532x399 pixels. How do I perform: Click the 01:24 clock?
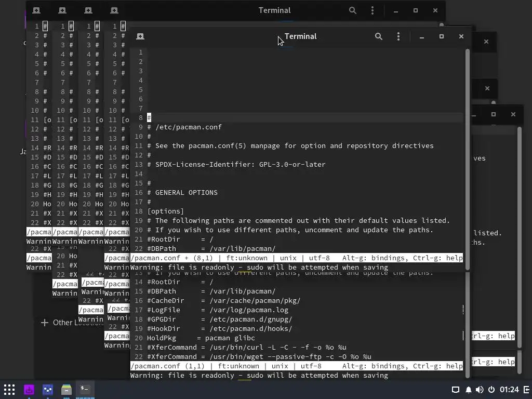509,390
